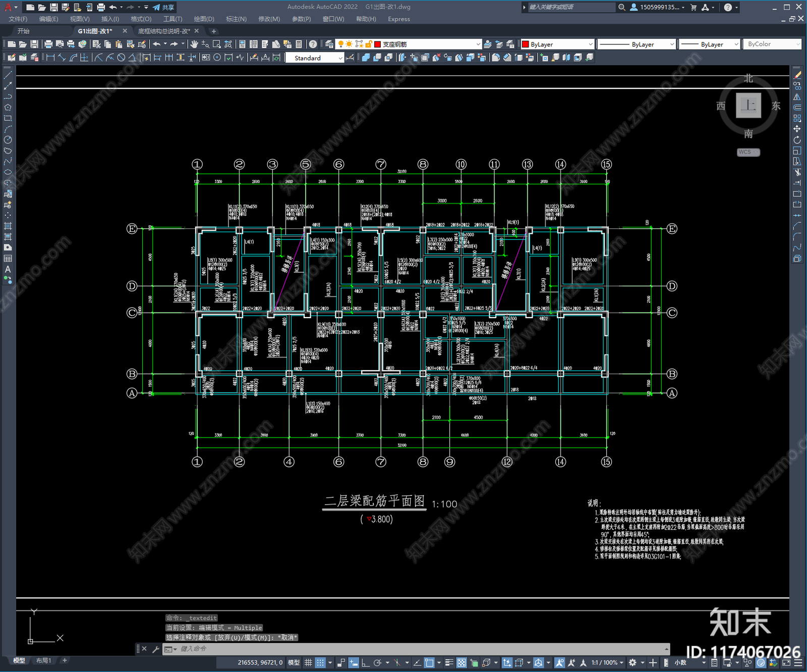
Task: Open the Autodesk App Store cart icon
Action: pyautogui.click(x=694, y=7)
